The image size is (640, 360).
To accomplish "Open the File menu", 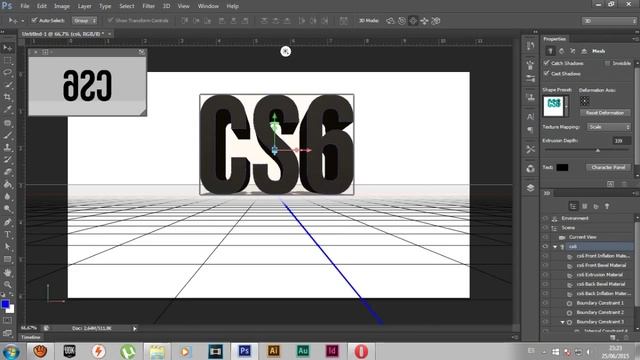I will [25, 6].
